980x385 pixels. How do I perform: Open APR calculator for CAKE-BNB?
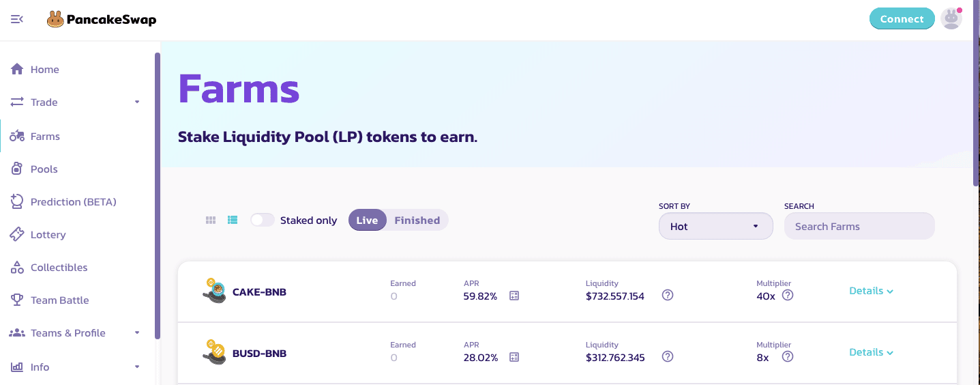(514, 296)
